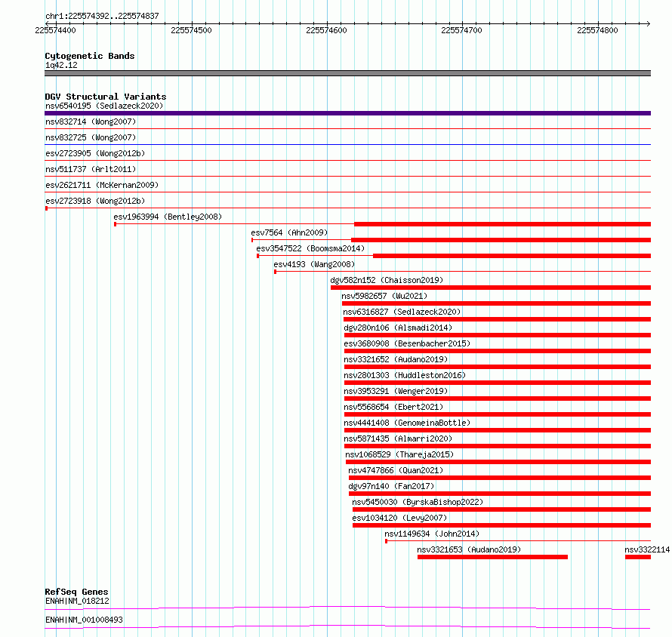
Task: Select esv4193 (Wang2008) variant label
Action: coord(314,264)
